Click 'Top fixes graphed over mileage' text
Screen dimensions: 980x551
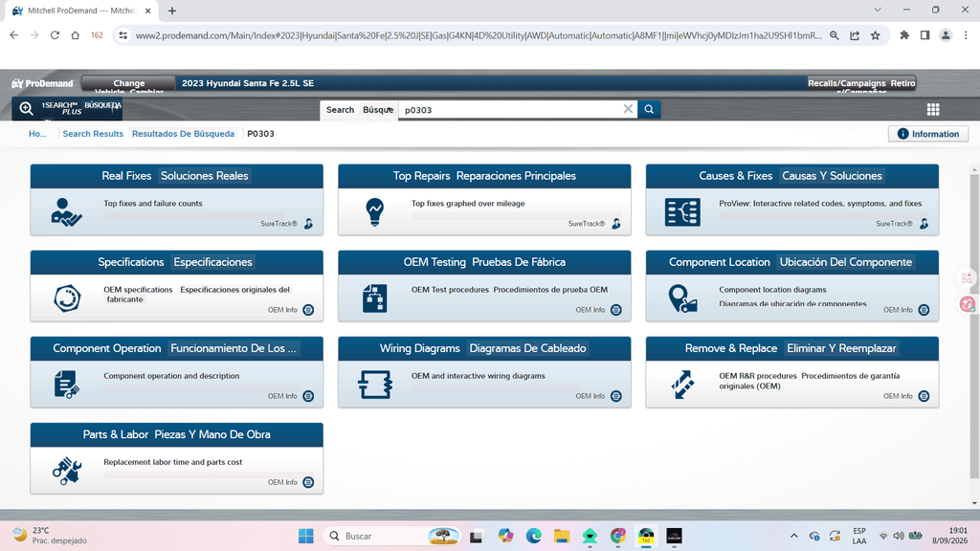point(468,203)
